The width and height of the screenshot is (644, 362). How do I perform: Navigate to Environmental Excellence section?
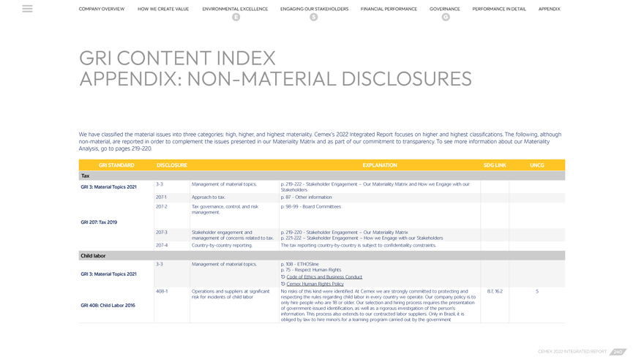click(235, 9)
